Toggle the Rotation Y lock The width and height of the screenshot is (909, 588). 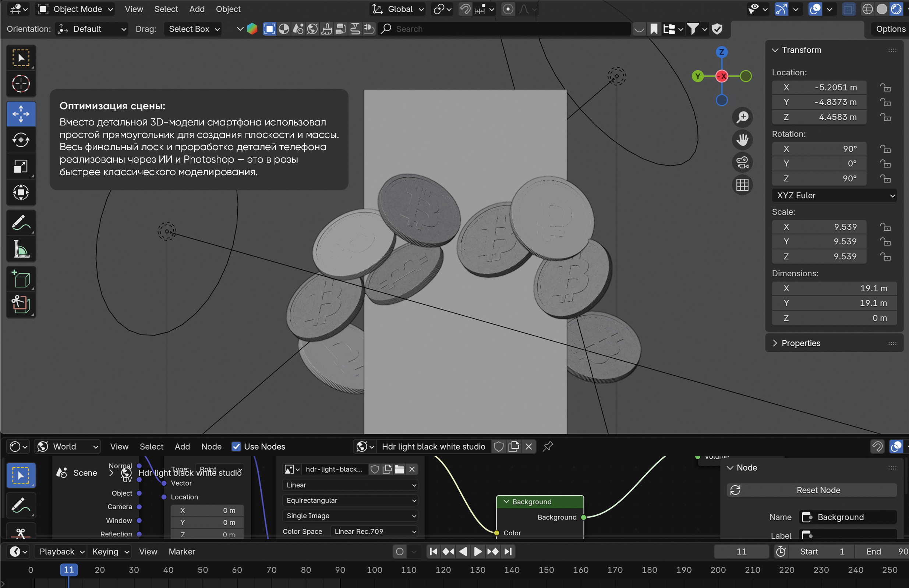885,163
